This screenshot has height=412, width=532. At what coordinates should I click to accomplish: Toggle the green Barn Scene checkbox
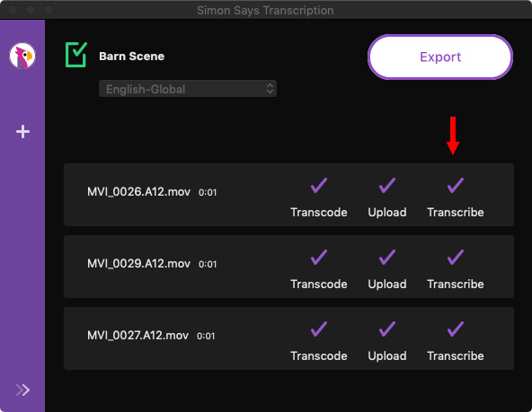tap(76, 55)
